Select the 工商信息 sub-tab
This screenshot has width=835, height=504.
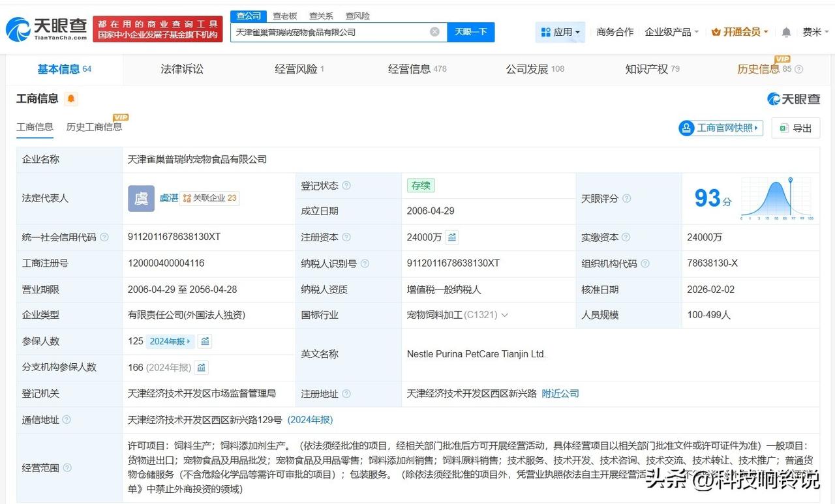[35, 127]
